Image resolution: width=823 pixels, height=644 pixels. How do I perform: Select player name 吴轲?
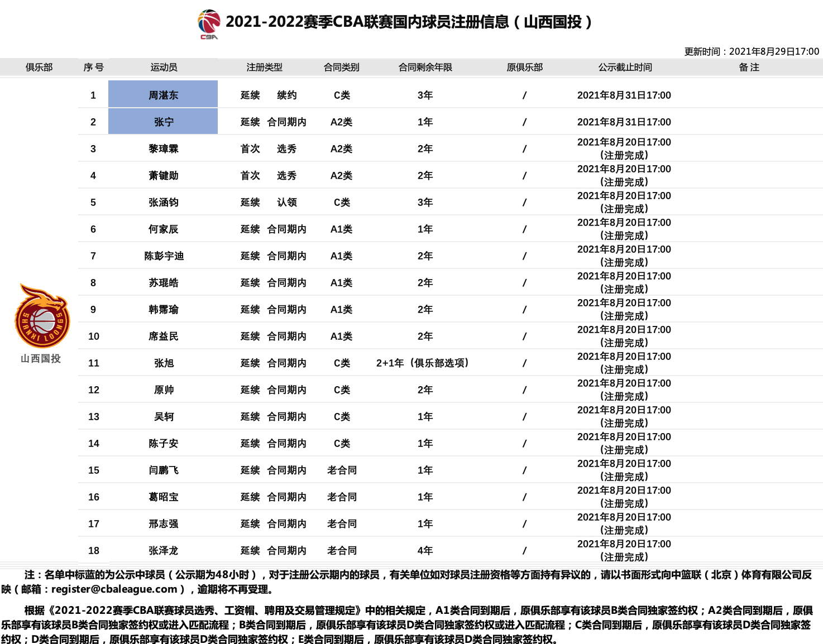click(164, 416)
